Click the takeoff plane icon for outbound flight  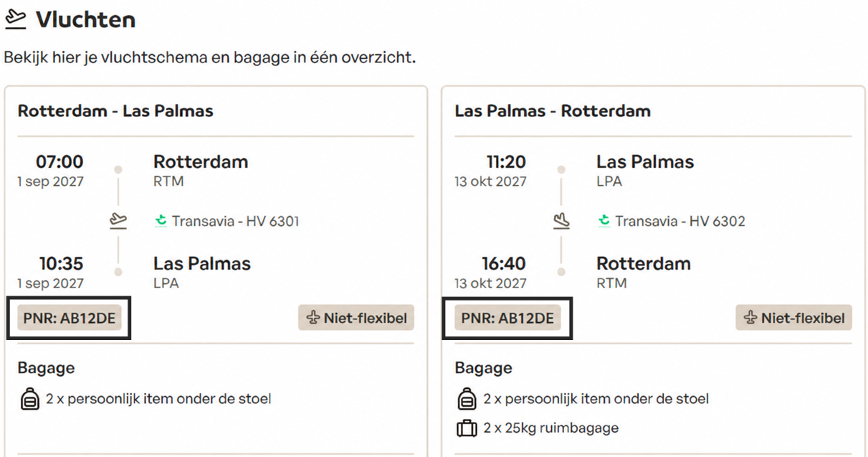click(x=118, y=221)
